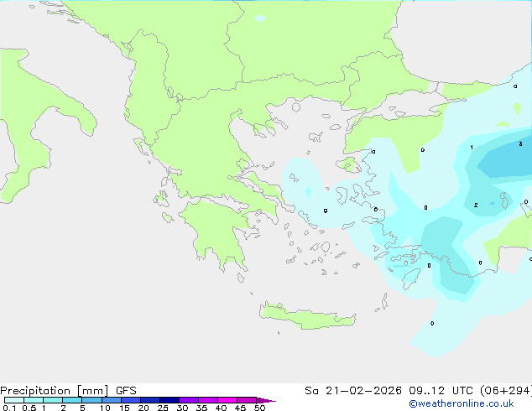Image resolution: width=532 pixels, height=411 pixels.
Task: Click the 45 mm legend swatch
Action: pos(247,400)
